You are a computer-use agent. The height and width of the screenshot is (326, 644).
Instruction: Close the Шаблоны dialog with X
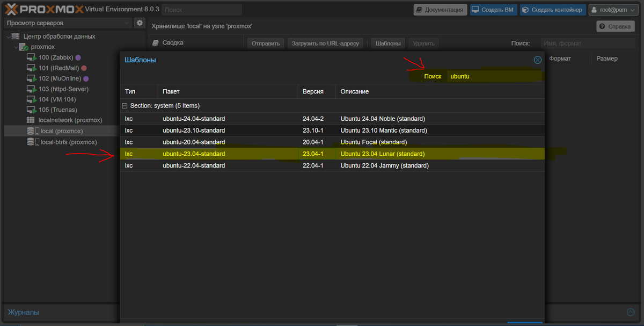point(537,60)
